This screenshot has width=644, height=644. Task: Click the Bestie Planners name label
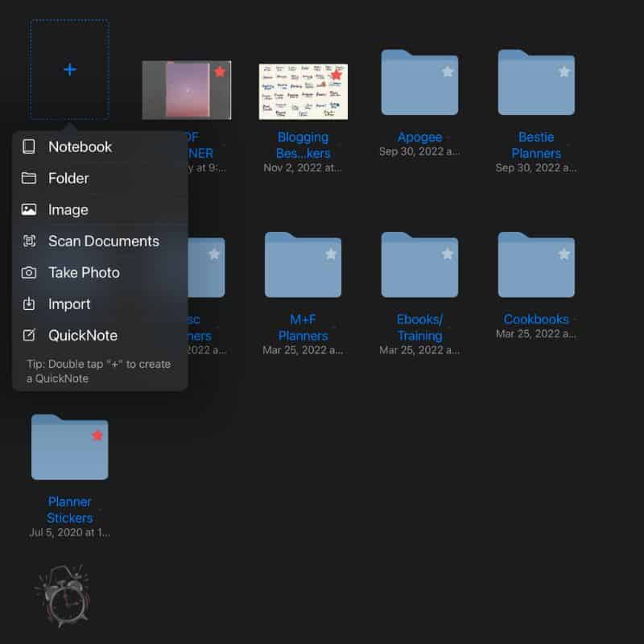[536, 145]
